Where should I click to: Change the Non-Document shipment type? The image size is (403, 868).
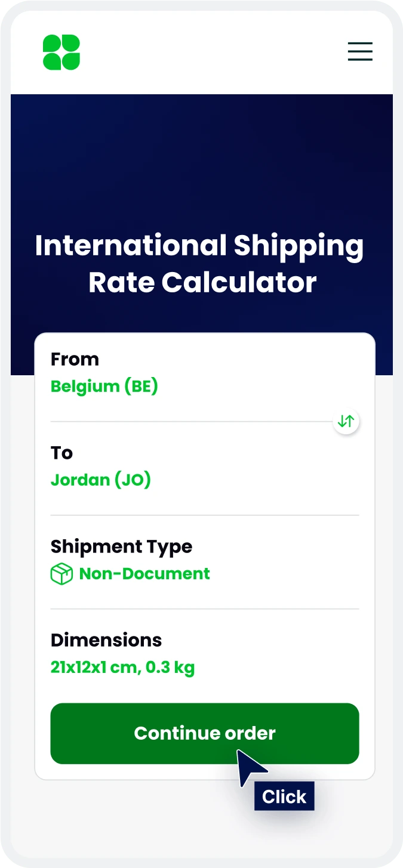[x=144, y=574]
